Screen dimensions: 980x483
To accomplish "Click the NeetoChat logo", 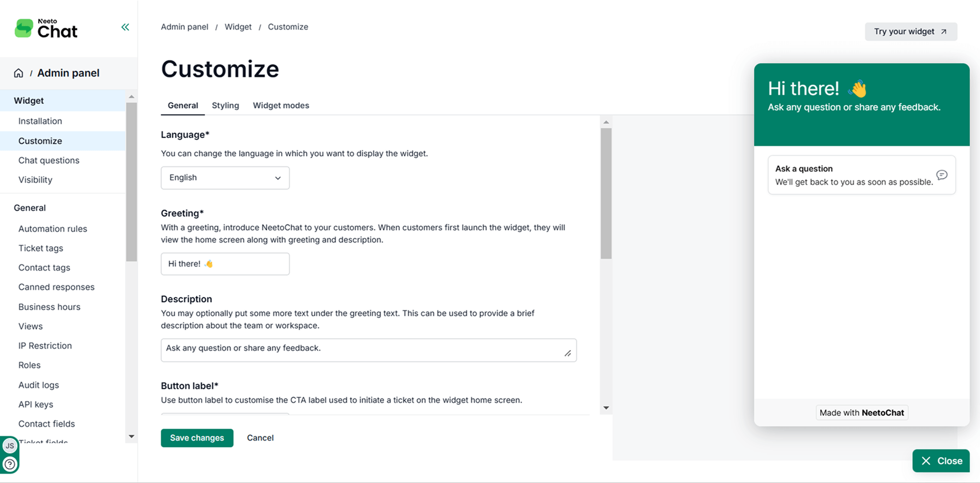I will click(x=46, y=29).
